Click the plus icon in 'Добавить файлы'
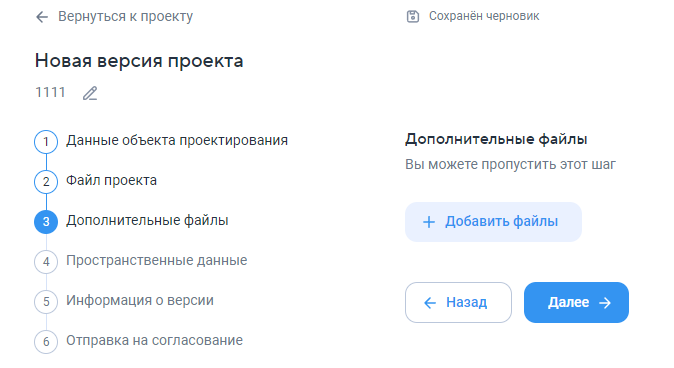Image resolution: width=674 pixels, height=368 pixels. pos(429,222)
